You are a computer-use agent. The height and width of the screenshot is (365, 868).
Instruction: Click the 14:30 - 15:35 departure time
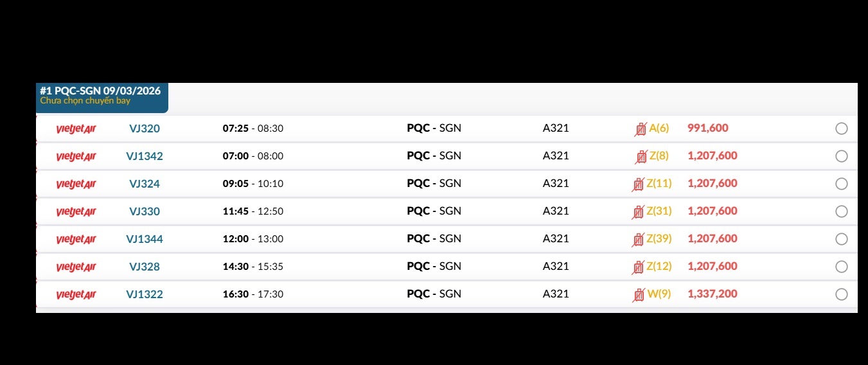[x=253, y=267]
